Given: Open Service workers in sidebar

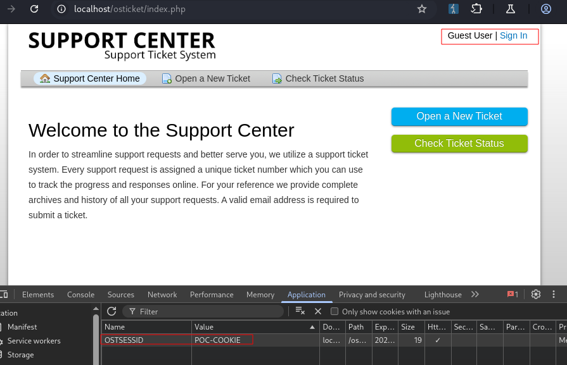Looking at the screenshot, I should tap(34, 341).
